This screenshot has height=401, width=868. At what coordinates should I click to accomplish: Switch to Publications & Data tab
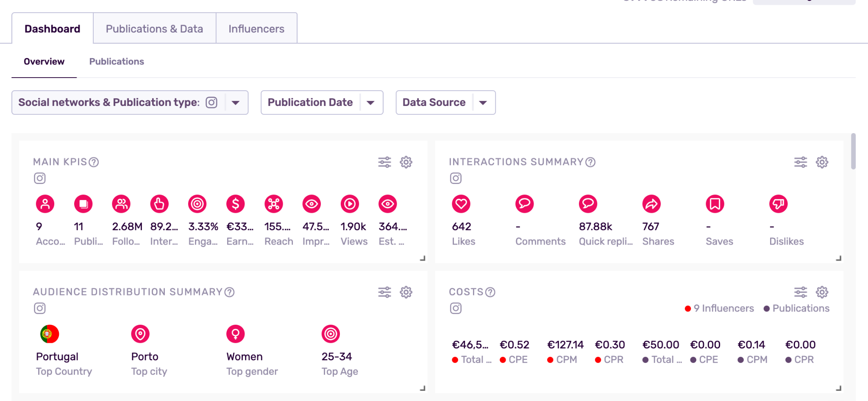154,29
